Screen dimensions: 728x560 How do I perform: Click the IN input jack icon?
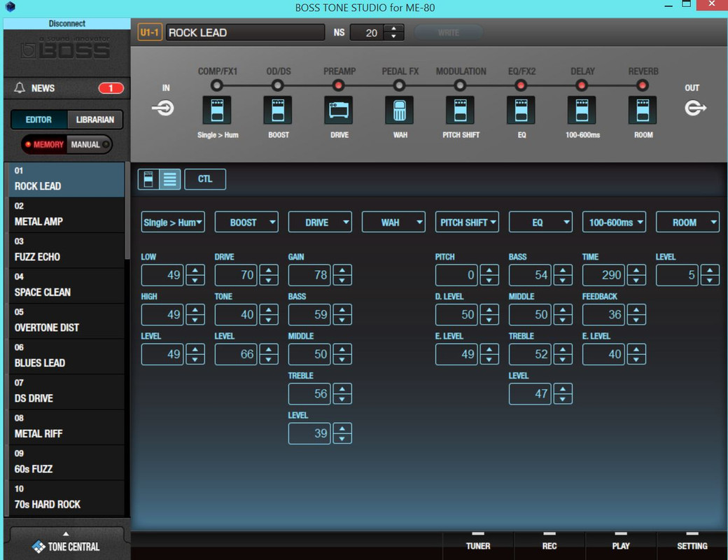click(x=163, y=108)
